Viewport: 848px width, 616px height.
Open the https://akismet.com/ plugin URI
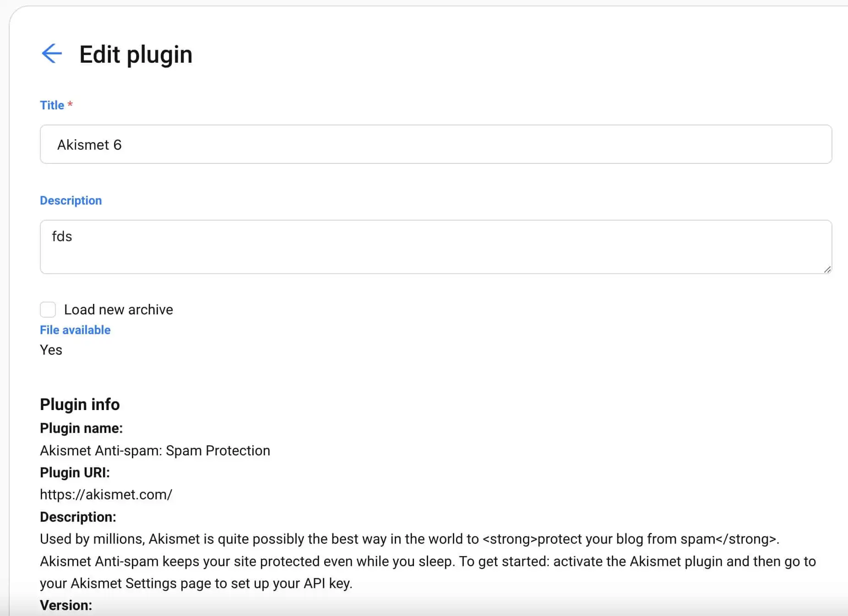(106, 494)
